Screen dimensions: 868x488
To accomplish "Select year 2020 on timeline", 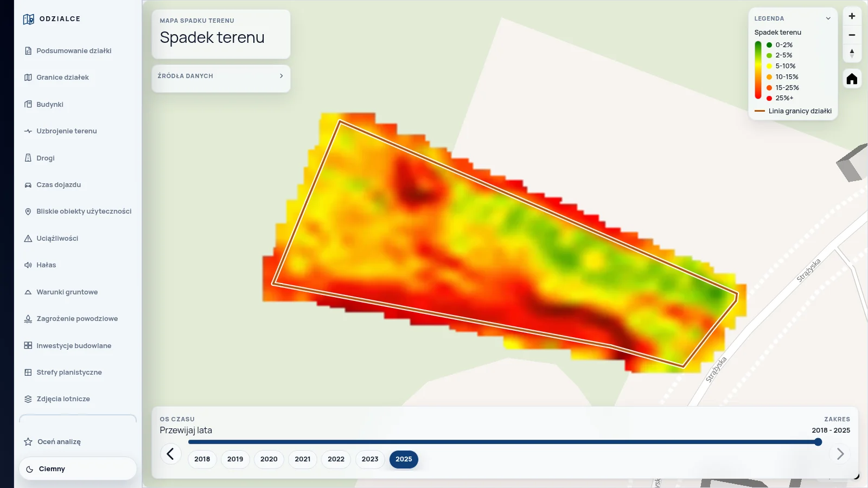I will [269, 459].
